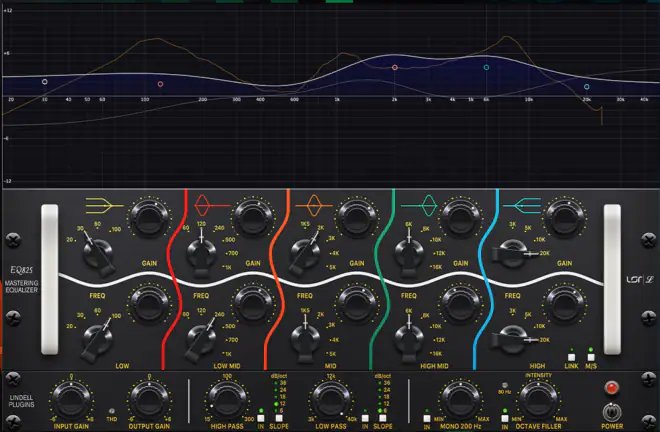Flip the POWER toggle switch
The image size is (660, 432).
point(612,412)
